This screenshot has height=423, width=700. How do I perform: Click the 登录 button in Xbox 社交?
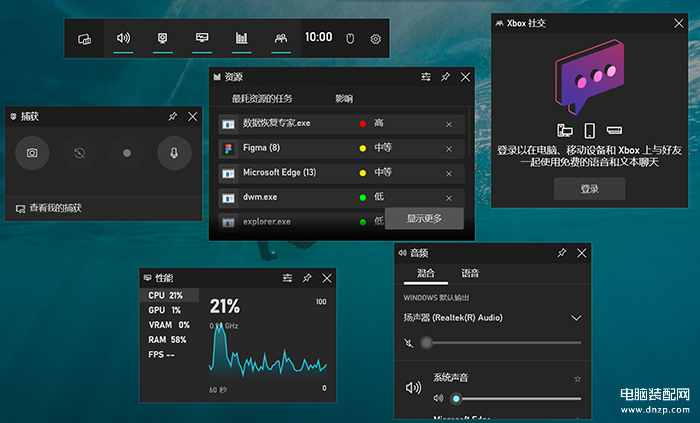tap(590, 189)
